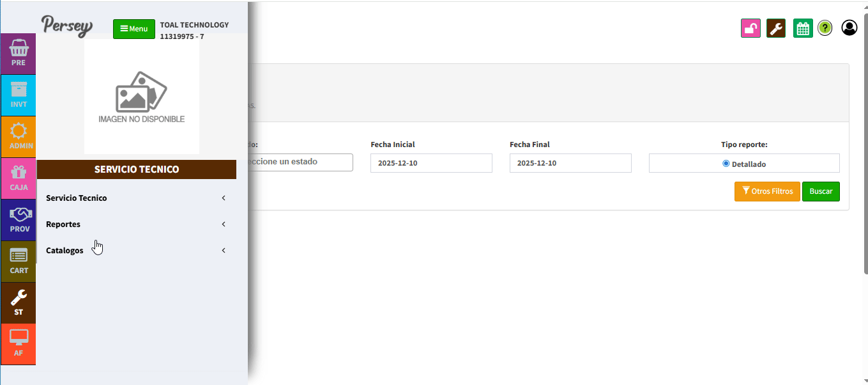Open the CART module icon
The width and height of the screenshot is (868, 385).
19,261
